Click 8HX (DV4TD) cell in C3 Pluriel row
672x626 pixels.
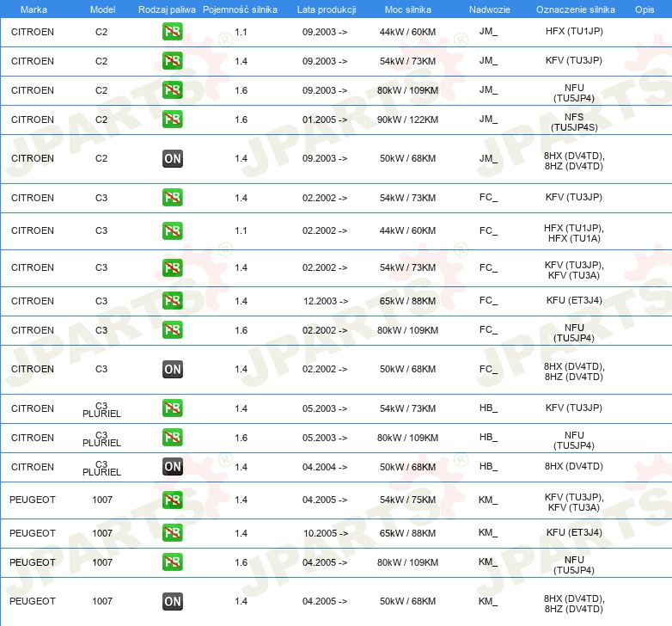(x=574, y=467)
